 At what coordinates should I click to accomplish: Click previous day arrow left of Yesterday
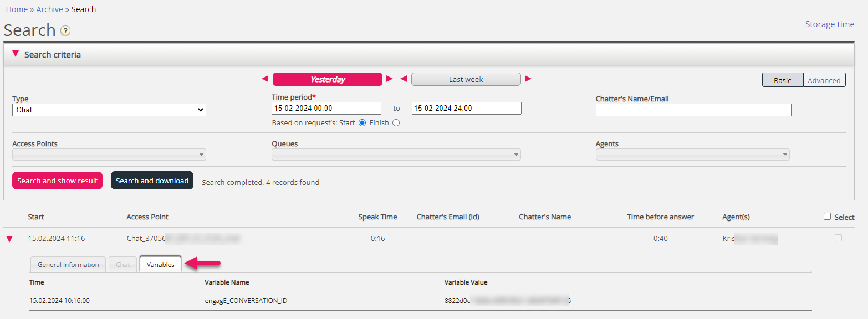point(265,79)
